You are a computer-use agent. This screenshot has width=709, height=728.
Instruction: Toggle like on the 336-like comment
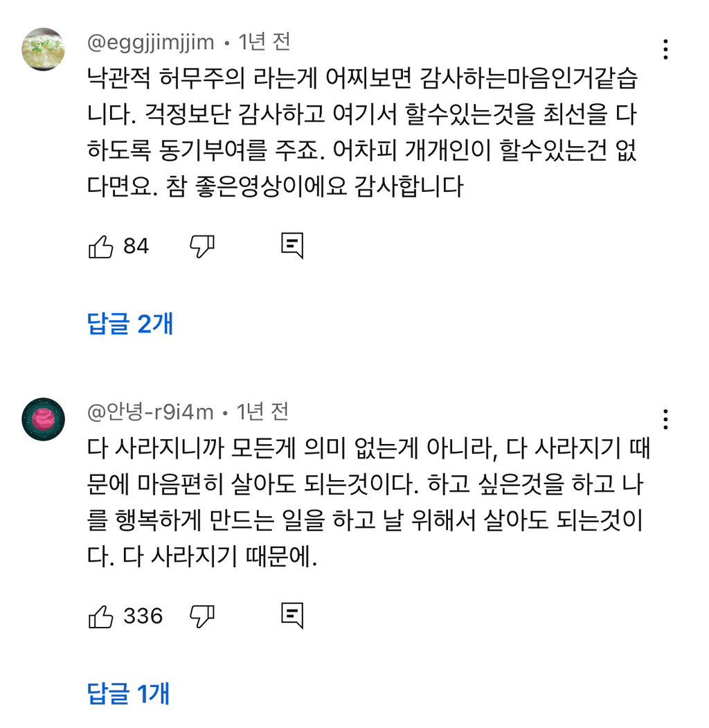pyautogui.click(x=102, y=614)
